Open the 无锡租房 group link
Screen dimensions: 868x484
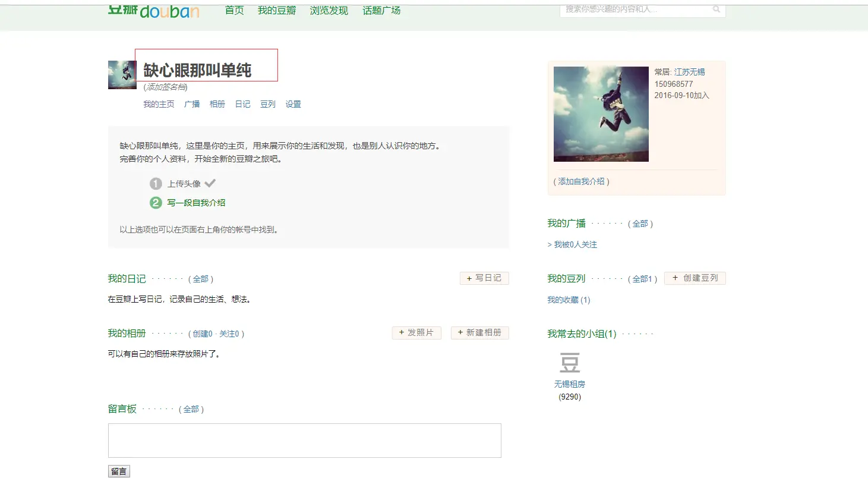[x=570, y=384]
